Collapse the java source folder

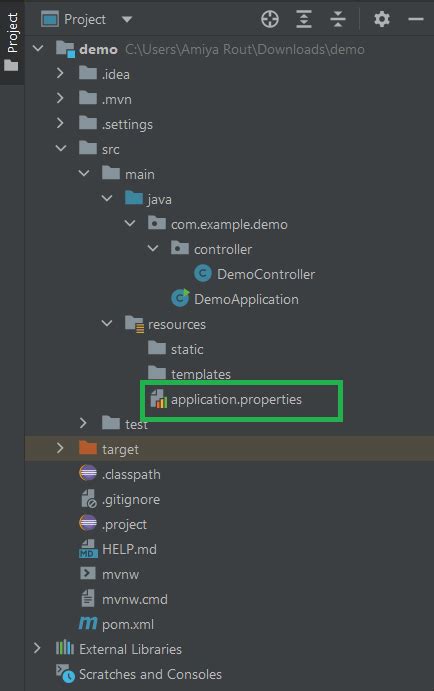107,198
